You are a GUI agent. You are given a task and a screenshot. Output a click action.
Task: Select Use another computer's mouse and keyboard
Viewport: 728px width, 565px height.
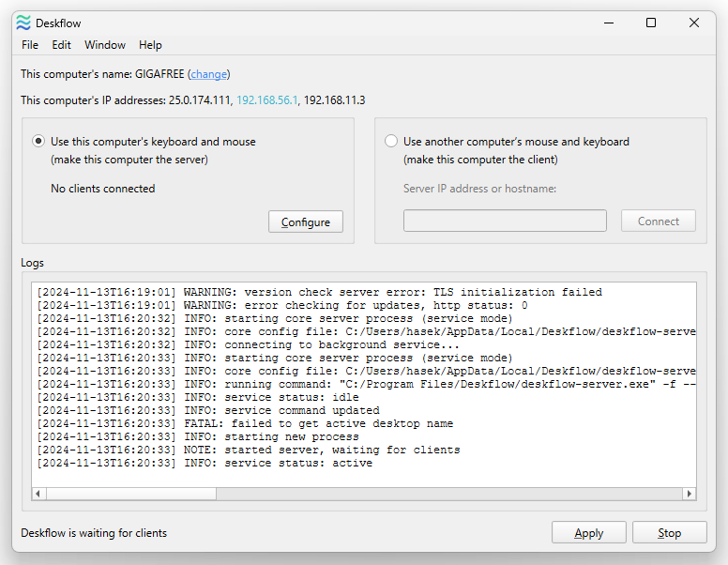click(x=391, y=141)
